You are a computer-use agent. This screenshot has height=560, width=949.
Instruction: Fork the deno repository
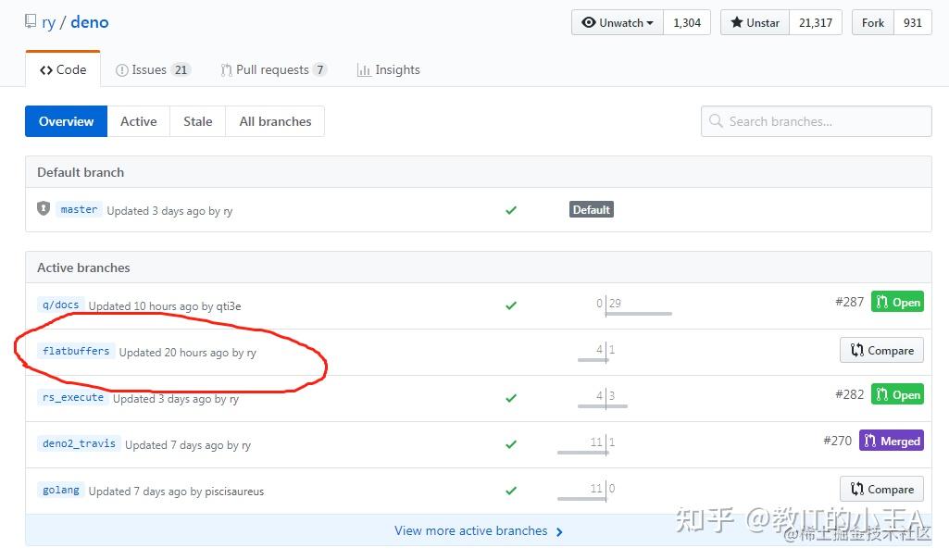click(871, 21)
